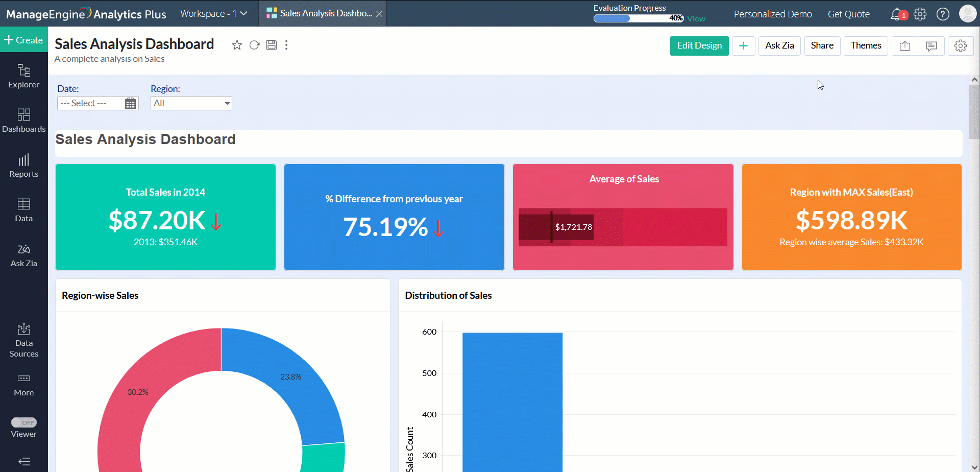Click the Edit Design button
The image size is (980, 472).
point(699,45)
